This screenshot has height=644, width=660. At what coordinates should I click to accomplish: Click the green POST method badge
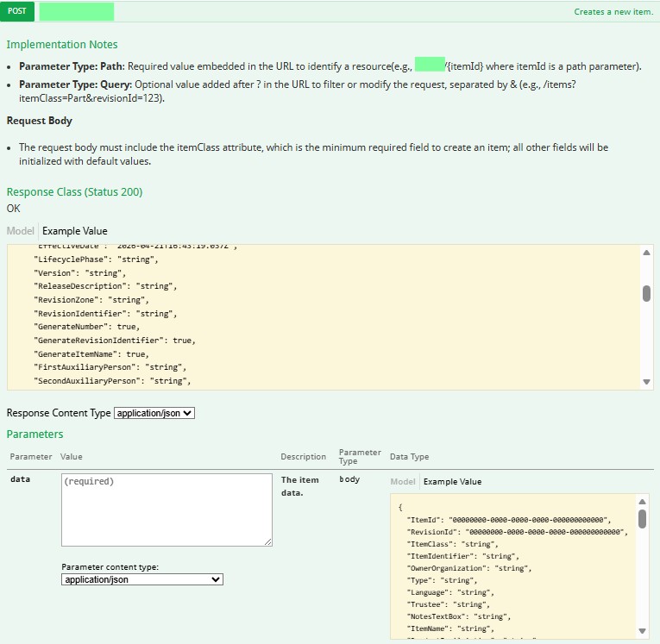point(17,11)
